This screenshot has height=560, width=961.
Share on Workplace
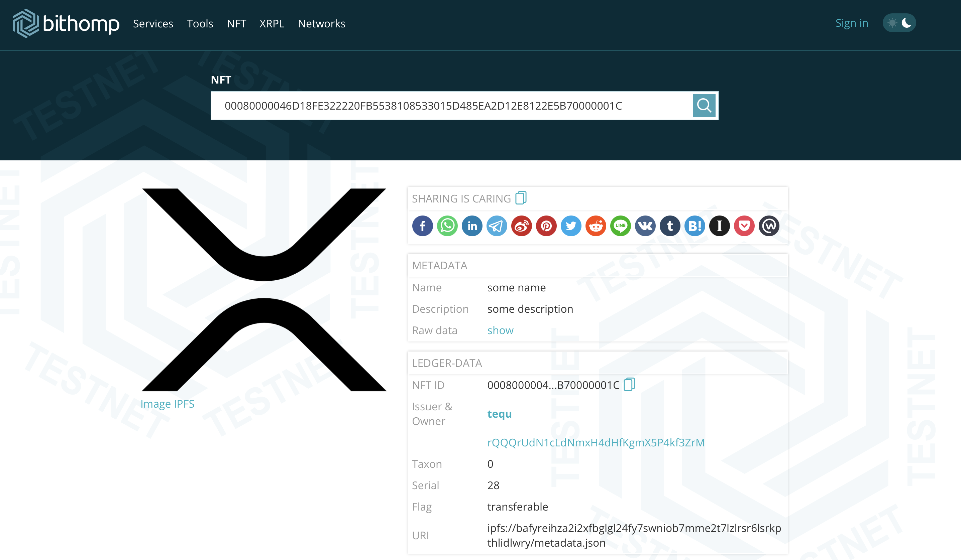click(x=769, y=226)
